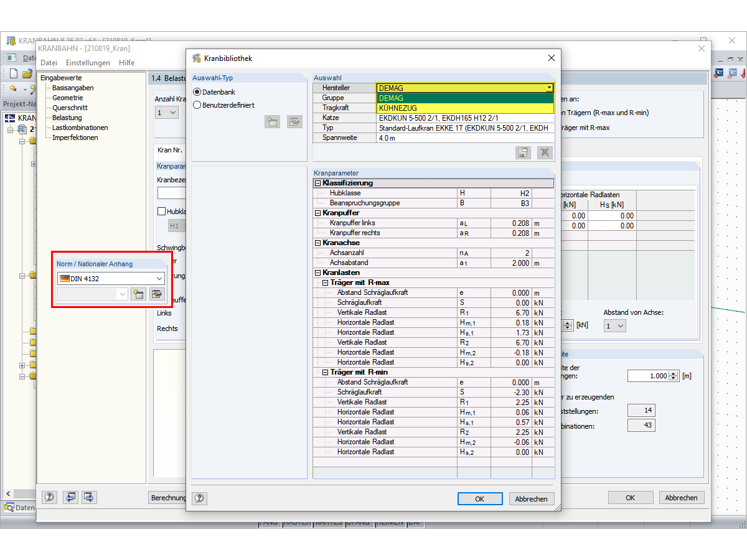Click the new national annex icon

tap(138, 294)
